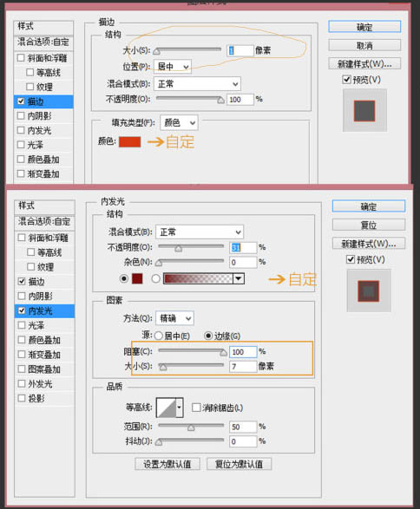420x509 pixels.
Task: Open the gradient picker dropdown arrow
Action: (x=239, y=278)
